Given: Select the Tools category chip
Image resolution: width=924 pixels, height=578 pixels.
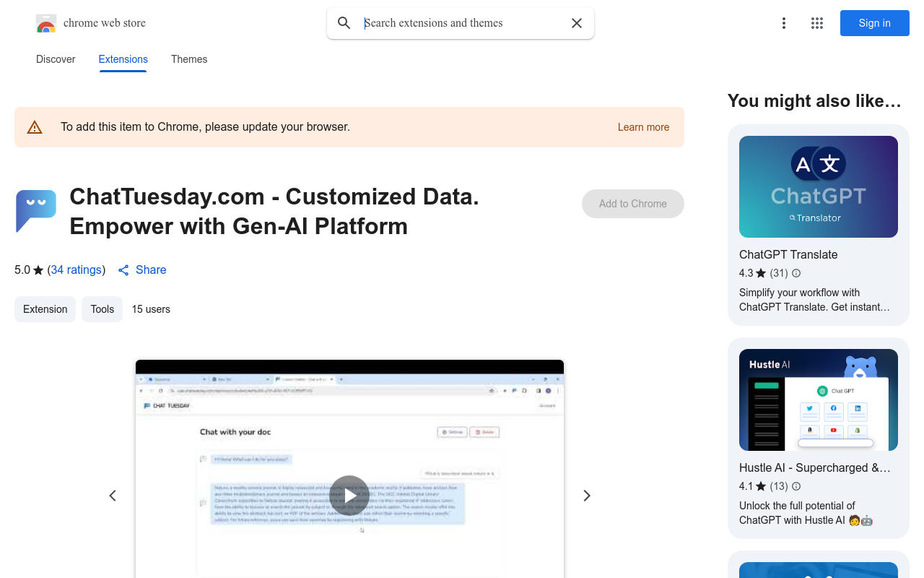Looking at the screenshot, I should 103,309.
